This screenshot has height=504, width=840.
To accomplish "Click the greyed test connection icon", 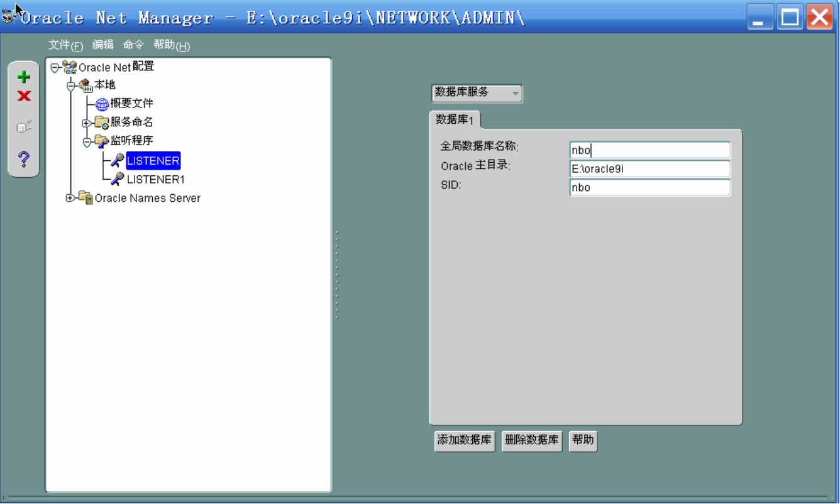I will pos(24,127).
